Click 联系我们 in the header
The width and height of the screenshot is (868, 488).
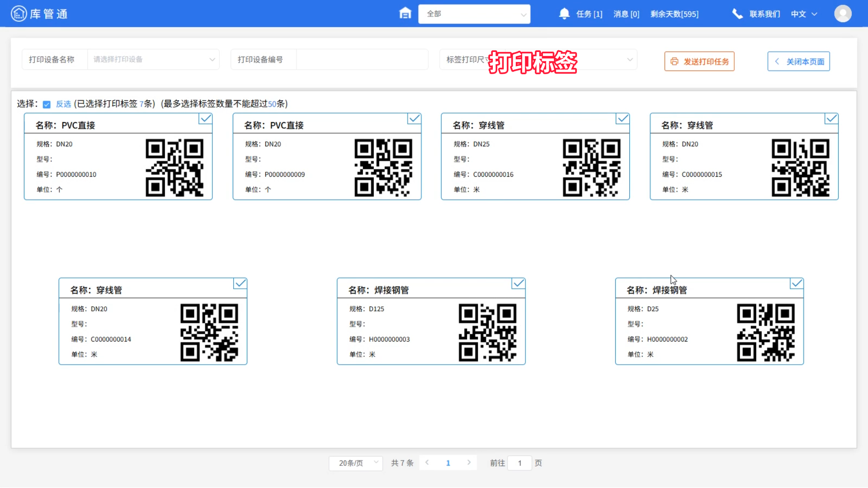pyautogui.click(x=764, y=14)
